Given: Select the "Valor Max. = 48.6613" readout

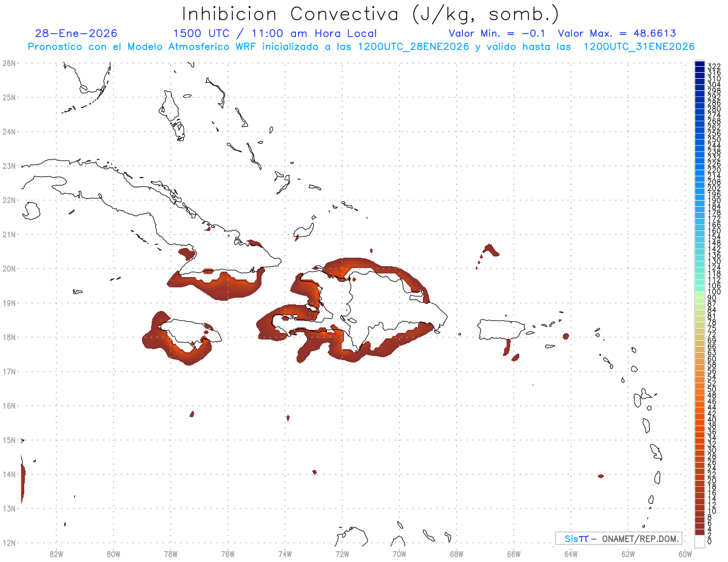Looking at the screenshot, I should pos(617,33).
